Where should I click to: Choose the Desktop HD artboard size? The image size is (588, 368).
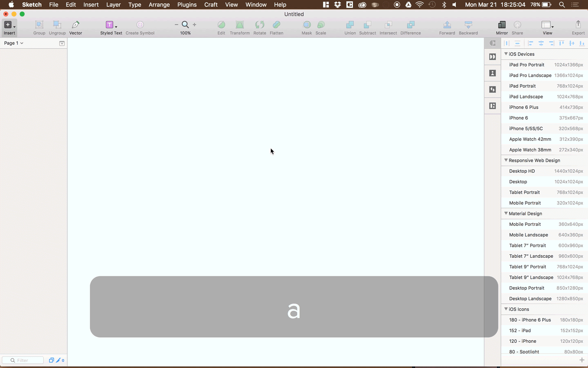pos(542,171)
